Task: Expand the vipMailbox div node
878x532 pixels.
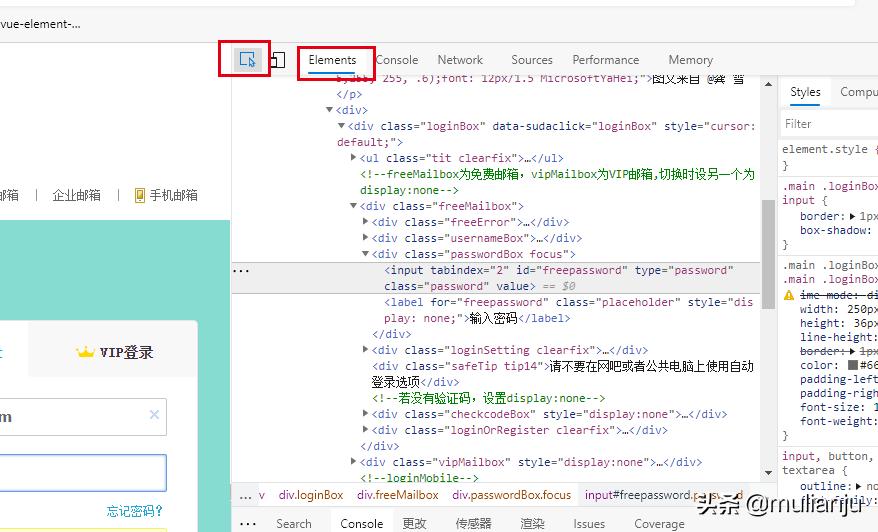Action: coord(353,461)
